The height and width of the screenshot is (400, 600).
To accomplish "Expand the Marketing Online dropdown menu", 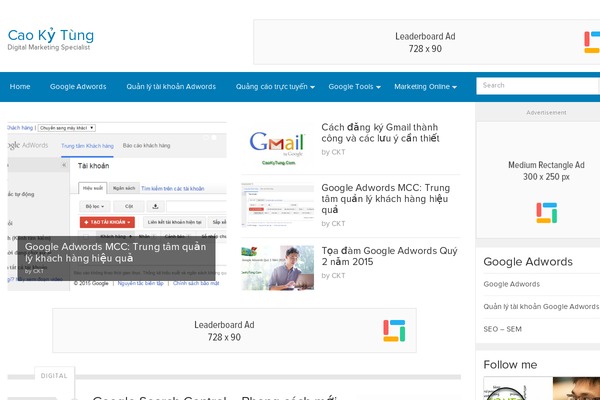I will point(426,87).
